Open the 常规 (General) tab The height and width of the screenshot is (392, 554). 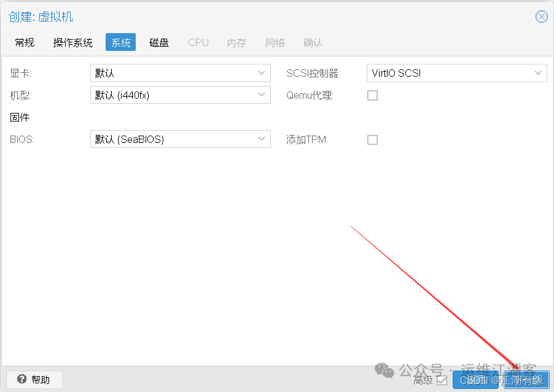[25, 42]
